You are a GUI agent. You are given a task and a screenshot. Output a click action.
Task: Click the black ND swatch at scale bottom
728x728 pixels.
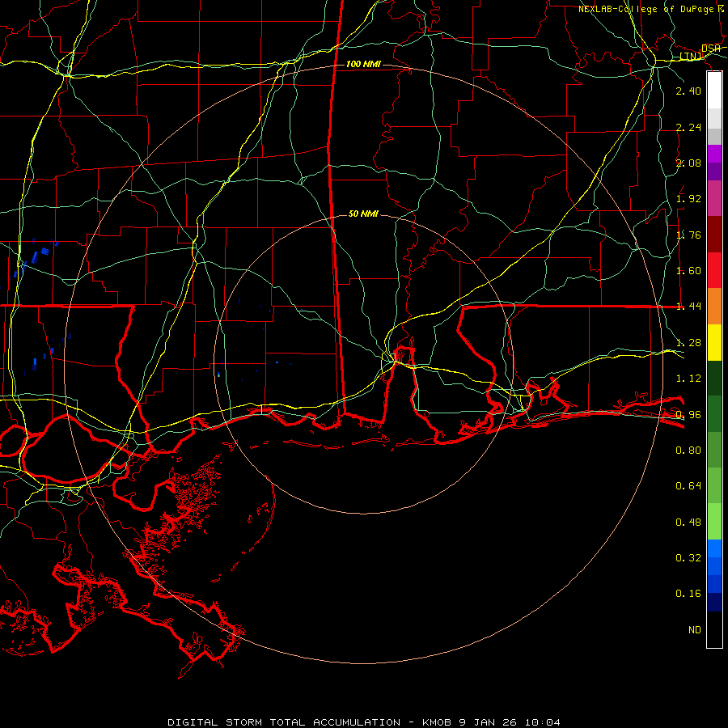click(714, 629)
